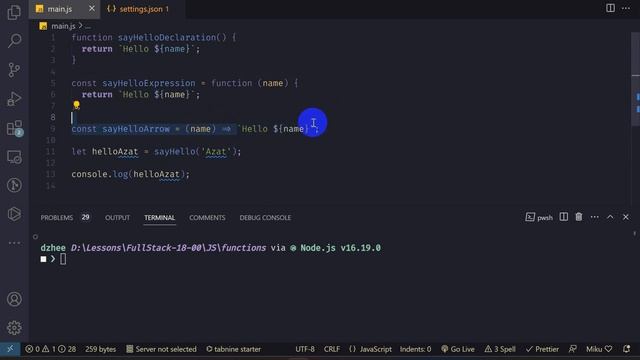Click the feedback icon in status bar
The height and width of the screenshot is (360, 640).
pos(573,349)
